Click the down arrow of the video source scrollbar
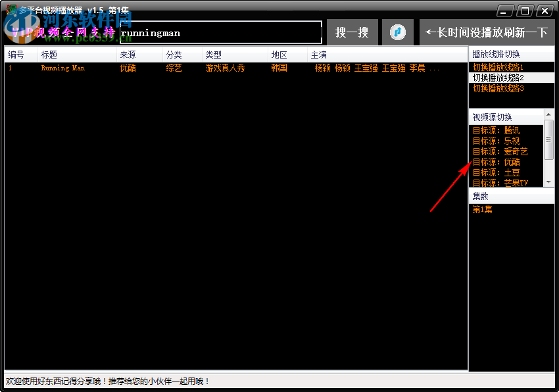 (548, 182)
